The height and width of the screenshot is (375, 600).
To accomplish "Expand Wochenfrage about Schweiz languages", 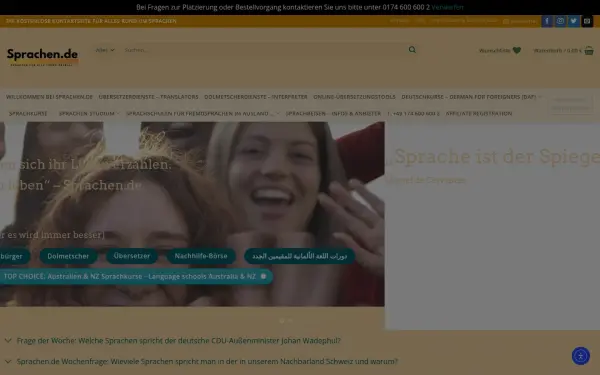I will [202, 361].
